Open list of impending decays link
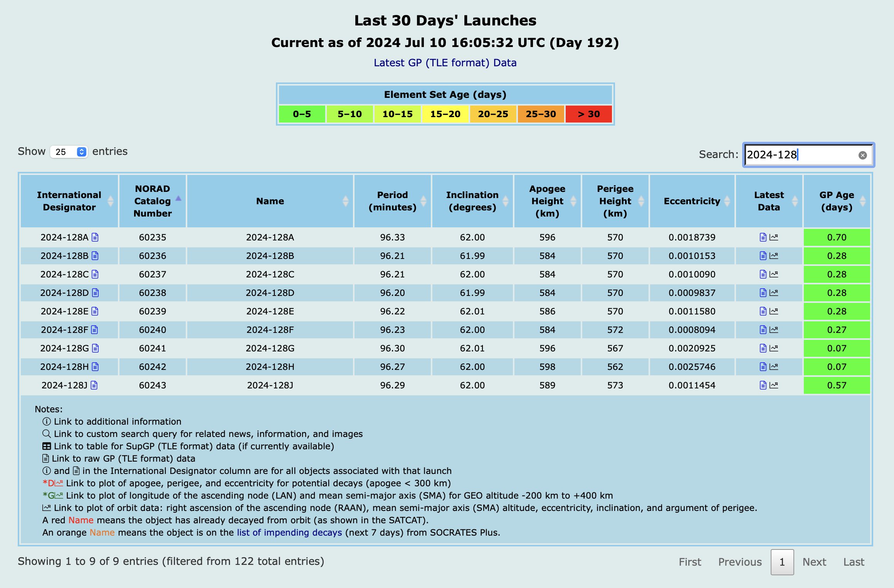The width and height of the screenshot is (894, 588). (x=289, y=533)
